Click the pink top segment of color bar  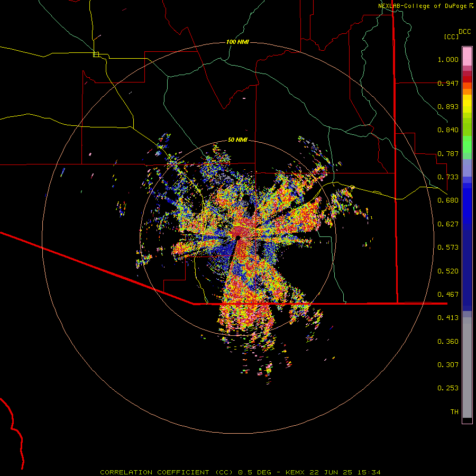[x=467, y=56]
